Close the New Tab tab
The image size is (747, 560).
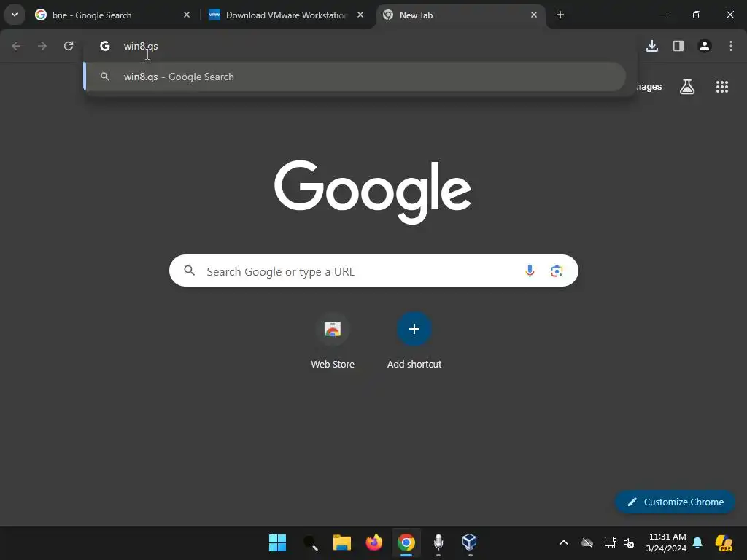click(534, 15)
